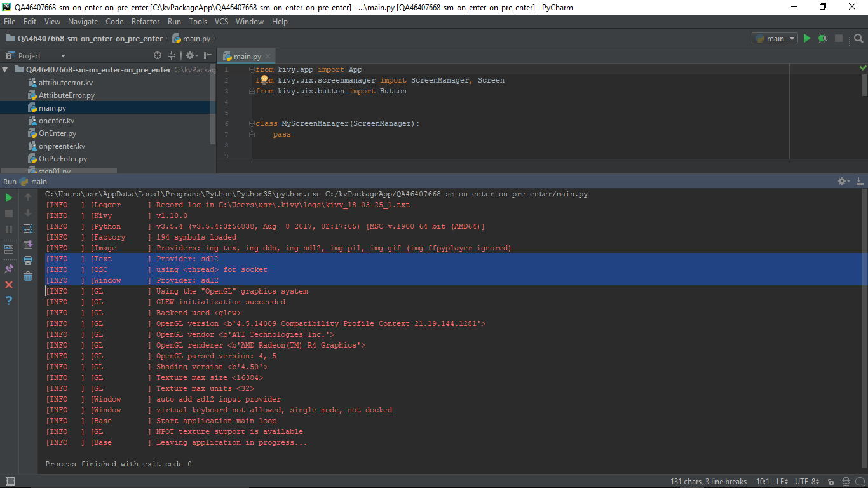Click the grey Stop button in top toolbar
This screenshot has height=488, width=868.
tap(839, 38)
